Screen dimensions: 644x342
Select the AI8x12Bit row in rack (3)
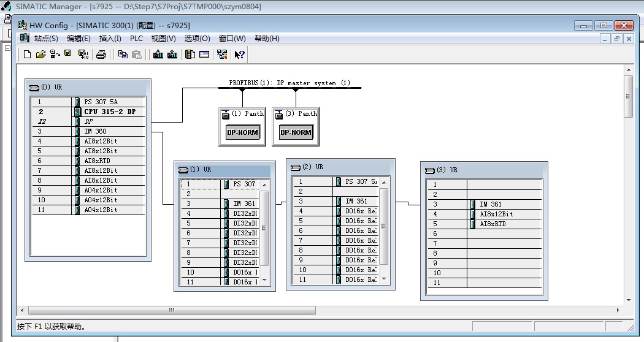point(485,214)
